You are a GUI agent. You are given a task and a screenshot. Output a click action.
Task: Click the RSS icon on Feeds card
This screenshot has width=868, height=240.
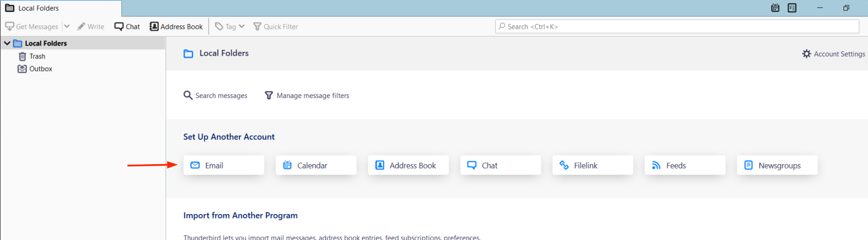pyautogui.click(x=656, y=165)
